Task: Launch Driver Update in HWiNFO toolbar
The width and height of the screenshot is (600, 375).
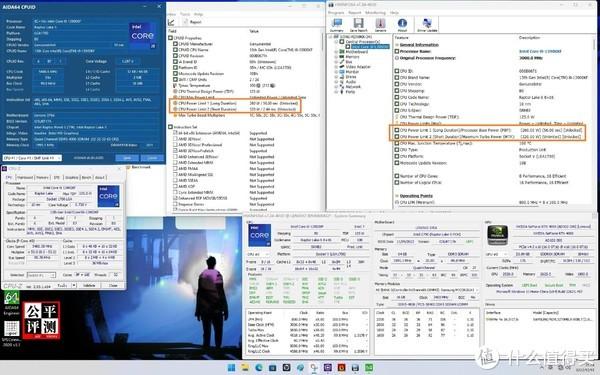Action: point(427,25)
